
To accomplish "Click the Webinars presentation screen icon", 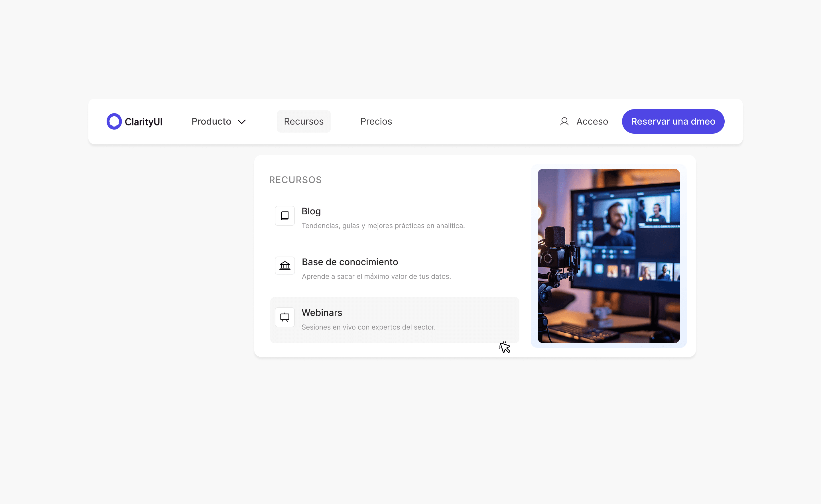I will click(285, 317).
